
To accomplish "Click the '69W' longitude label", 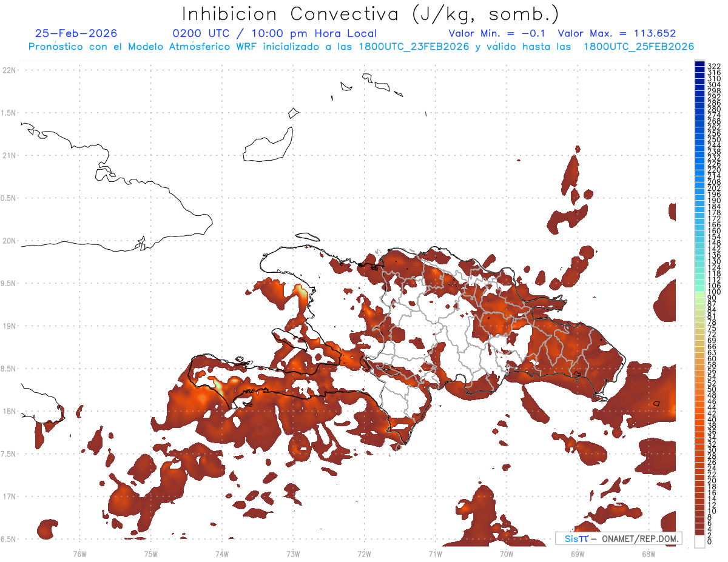I will pyautogui.click(x=578, y=554).
